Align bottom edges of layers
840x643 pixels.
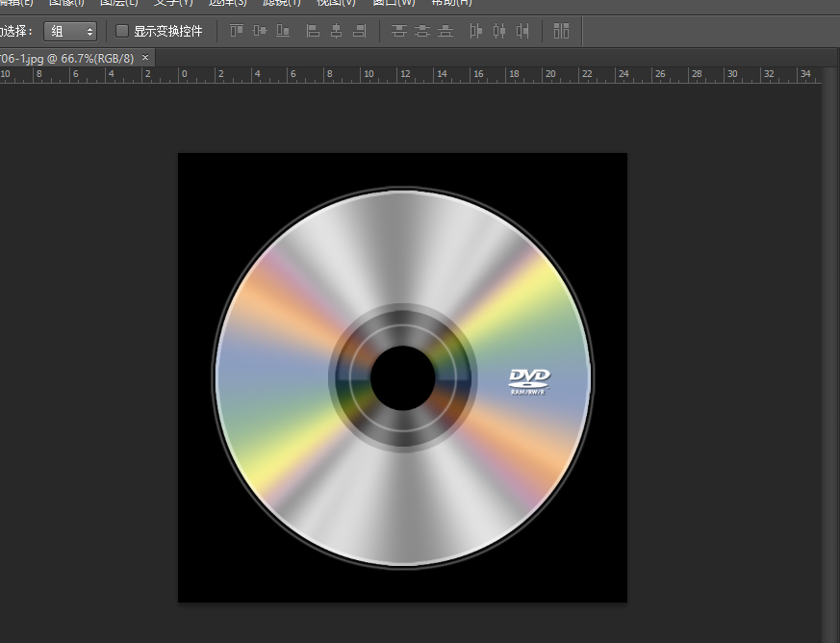point(283,31)
